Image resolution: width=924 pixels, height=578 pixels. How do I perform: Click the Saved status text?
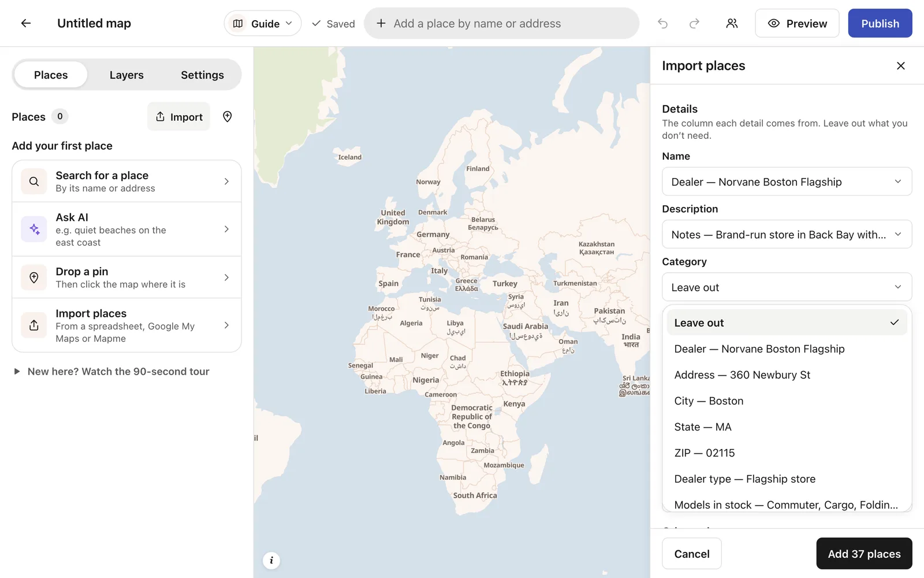click(341, 24)
